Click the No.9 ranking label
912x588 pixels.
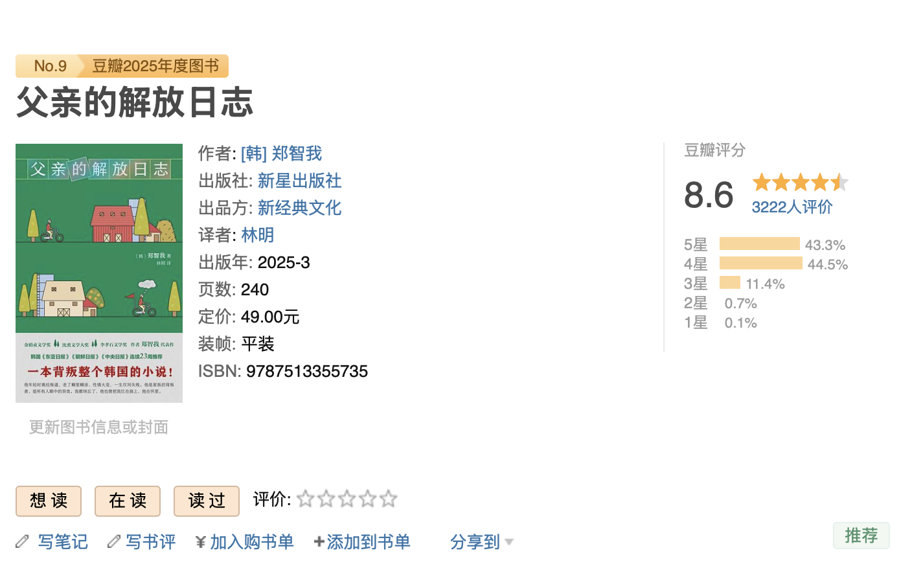50,66
